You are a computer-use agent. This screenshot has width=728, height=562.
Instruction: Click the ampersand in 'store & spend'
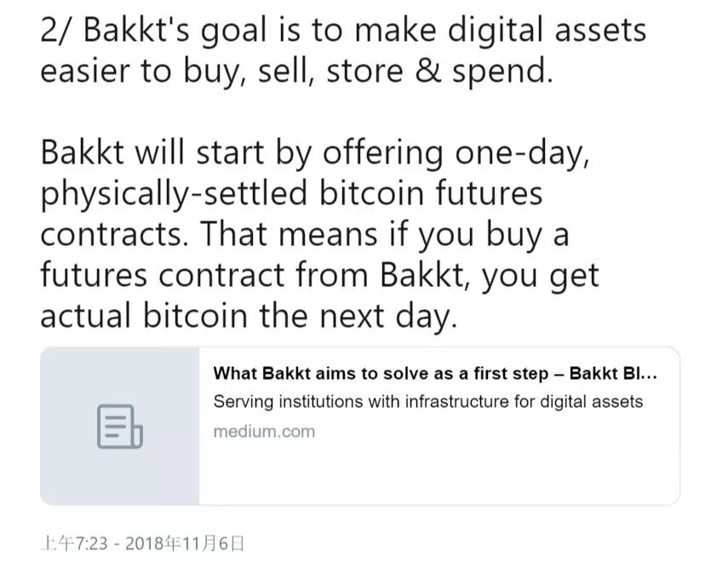427,72
